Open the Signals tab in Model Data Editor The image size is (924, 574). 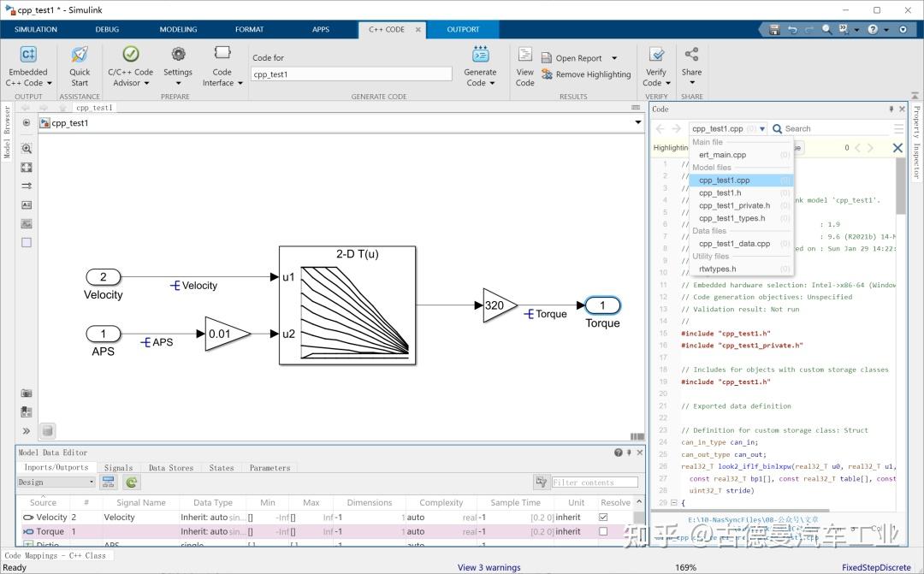click(x=118, y=468)
